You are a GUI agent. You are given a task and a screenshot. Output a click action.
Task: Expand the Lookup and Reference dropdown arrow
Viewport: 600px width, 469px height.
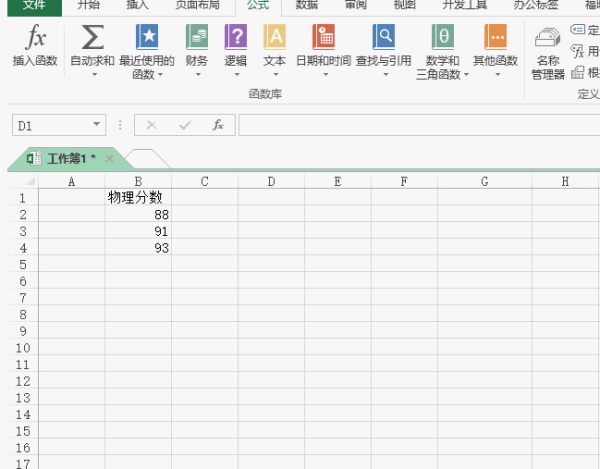(x=385, y=75)
